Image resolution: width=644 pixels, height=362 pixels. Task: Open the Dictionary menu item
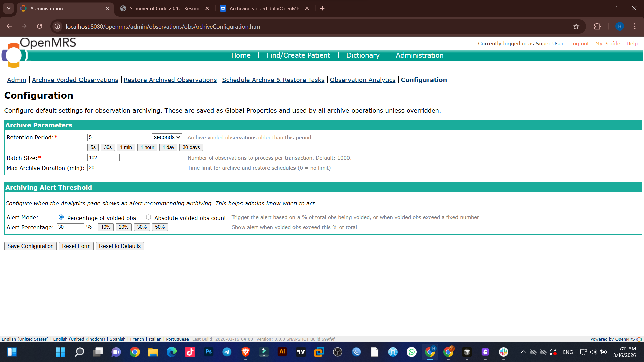coord(363,55)
